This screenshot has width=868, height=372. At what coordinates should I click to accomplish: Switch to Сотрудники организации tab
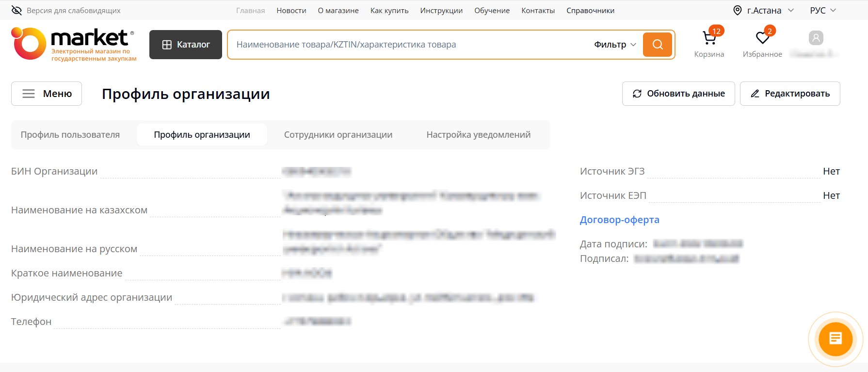(x=338, y=135)
